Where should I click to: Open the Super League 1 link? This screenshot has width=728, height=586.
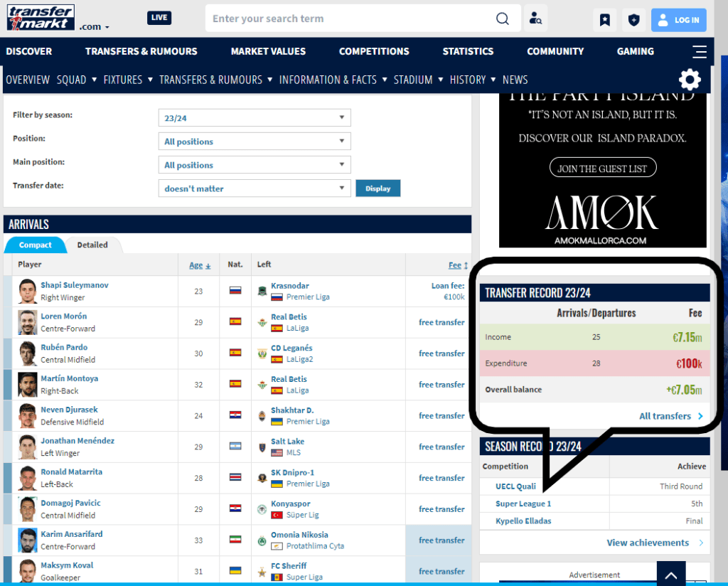pyautogui.click(x=523, y=504)
